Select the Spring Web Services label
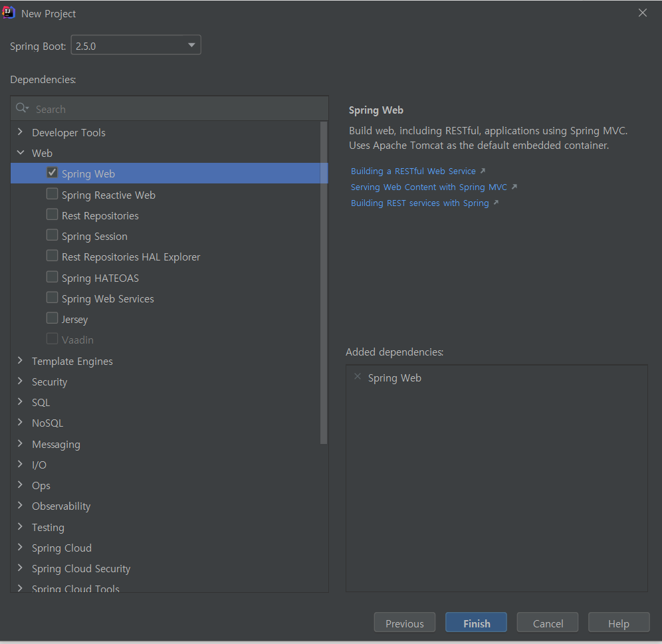This screenshot has width=662, height=644. 108,299
